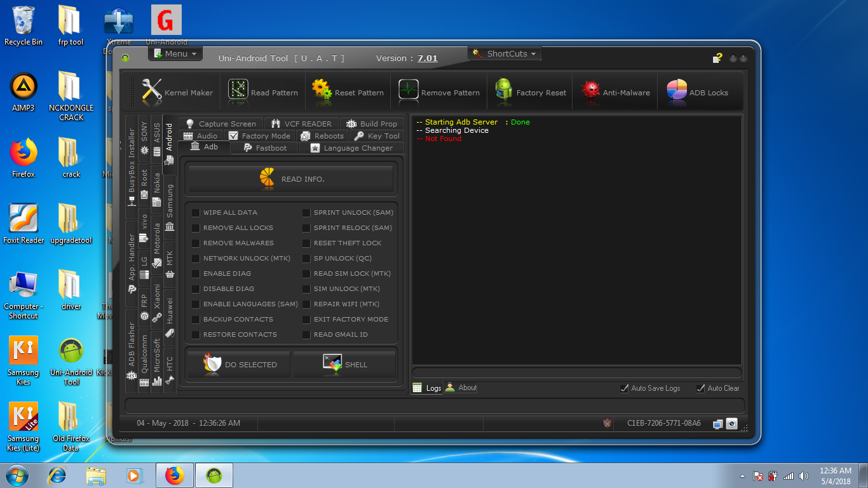Select the frp tool folder on desktop
Viewport: 868px width, 488px height.
(71, 25)
